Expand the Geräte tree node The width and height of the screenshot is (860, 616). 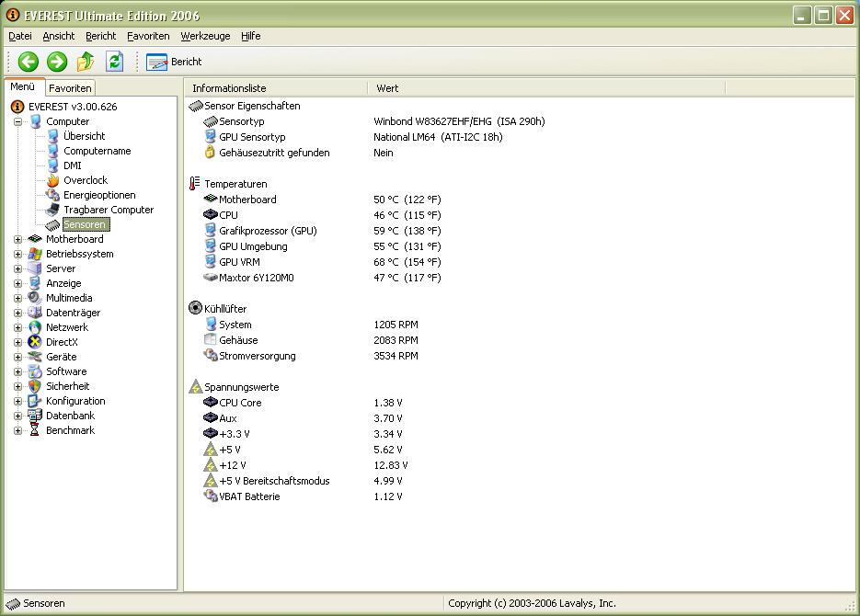(x=18, y=357)
